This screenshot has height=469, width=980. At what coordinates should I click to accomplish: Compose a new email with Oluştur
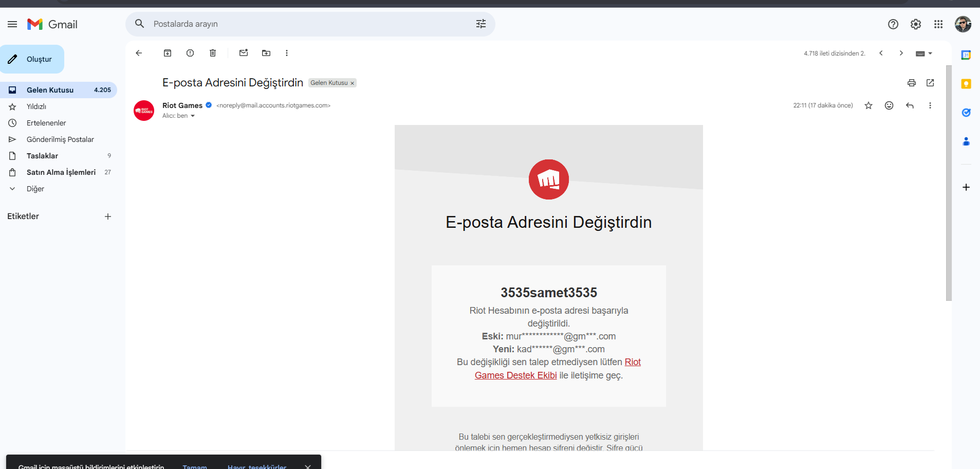coord(32,59)
